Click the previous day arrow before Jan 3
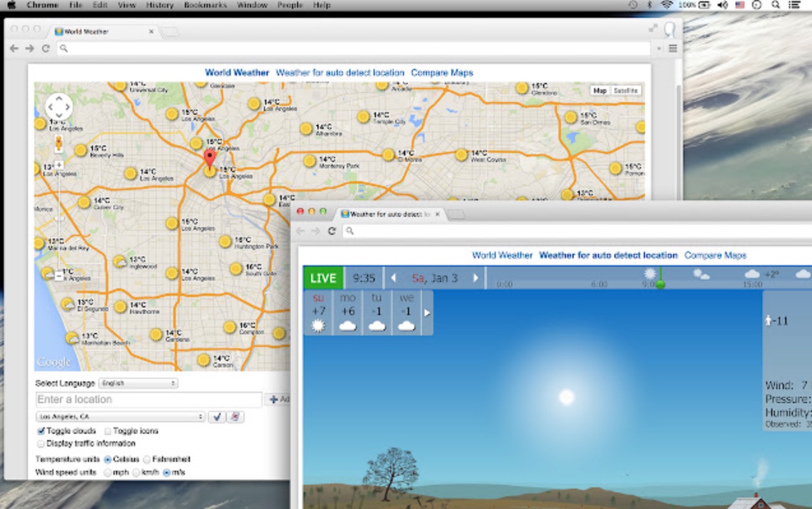This screenshot has width=812, height=509. [x=393, y=278]
